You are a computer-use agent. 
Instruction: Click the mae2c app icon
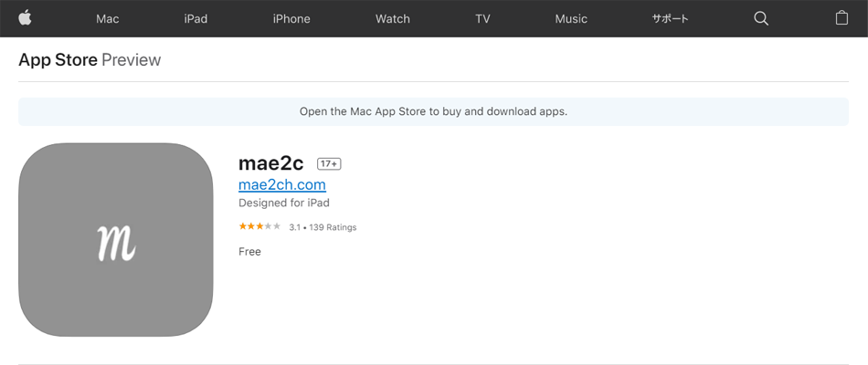click(116, 239)
